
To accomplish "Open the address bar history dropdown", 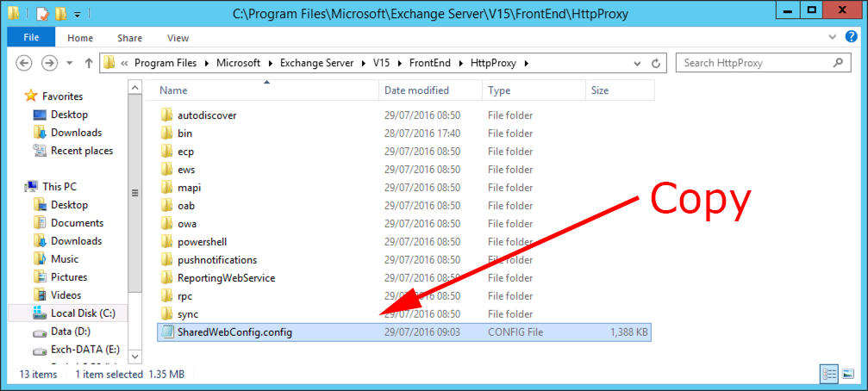I will click(x=637, y=63).
